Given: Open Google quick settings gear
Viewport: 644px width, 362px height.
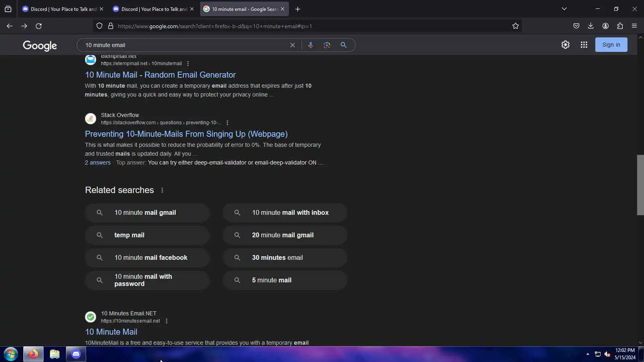Looking at the screenshot, I should click(566, 45).
